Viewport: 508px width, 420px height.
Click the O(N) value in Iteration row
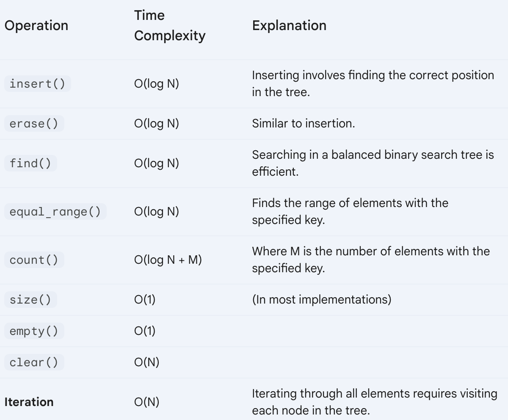[147, 402]
